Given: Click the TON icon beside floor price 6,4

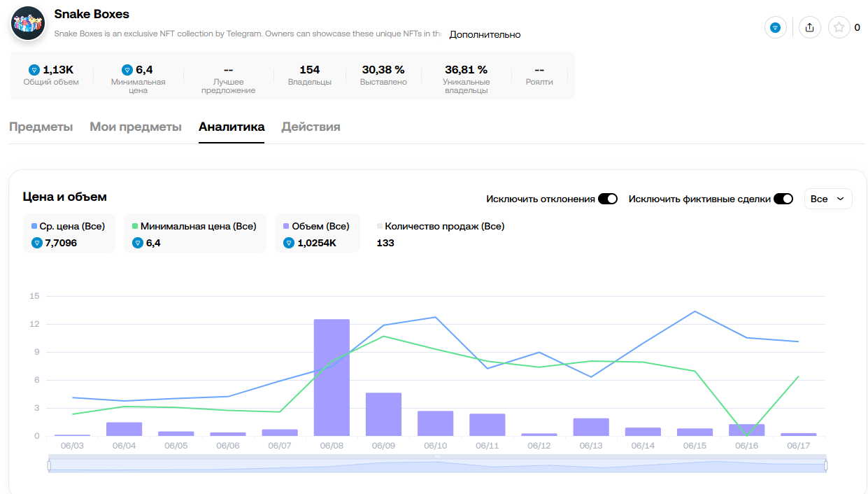Looking at the screenshot, I should coord(127,69).
